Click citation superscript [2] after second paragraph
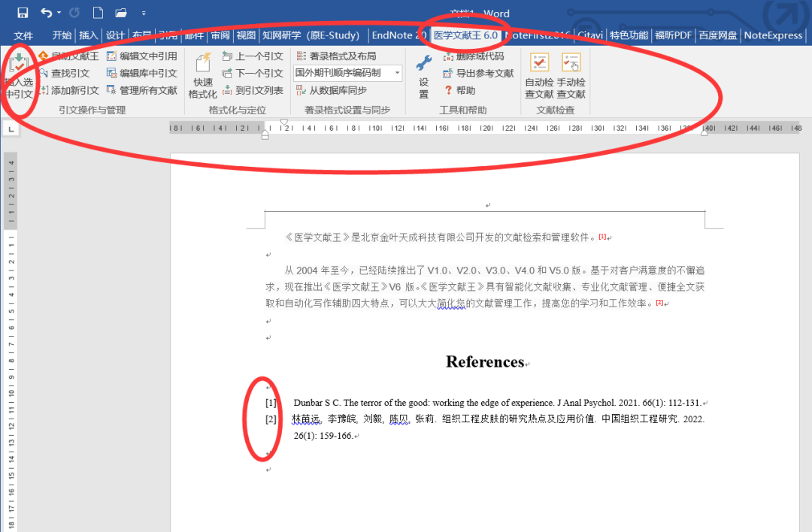 pos(659,302)
